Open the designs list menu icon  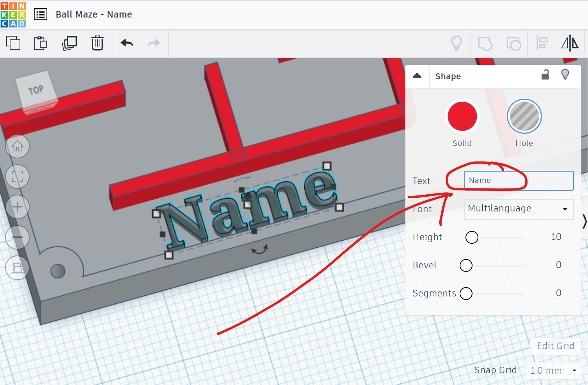tap(41, 14)
